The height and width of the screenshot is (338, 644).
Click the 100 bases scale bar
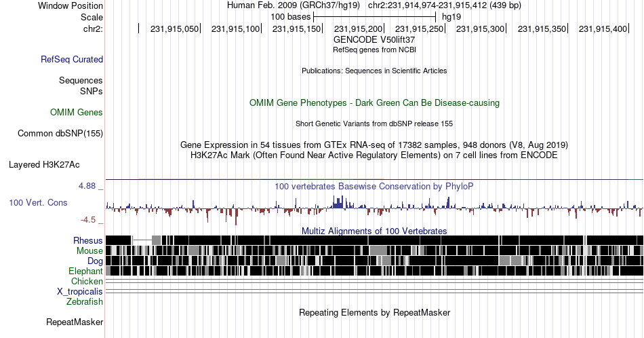click(374, 17)
